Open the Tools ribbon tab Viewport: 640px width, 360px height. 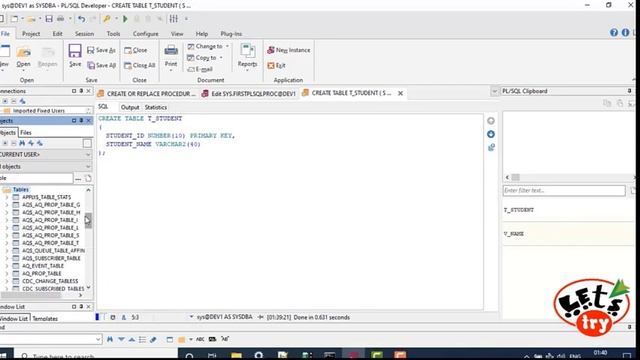coord(113,34)
